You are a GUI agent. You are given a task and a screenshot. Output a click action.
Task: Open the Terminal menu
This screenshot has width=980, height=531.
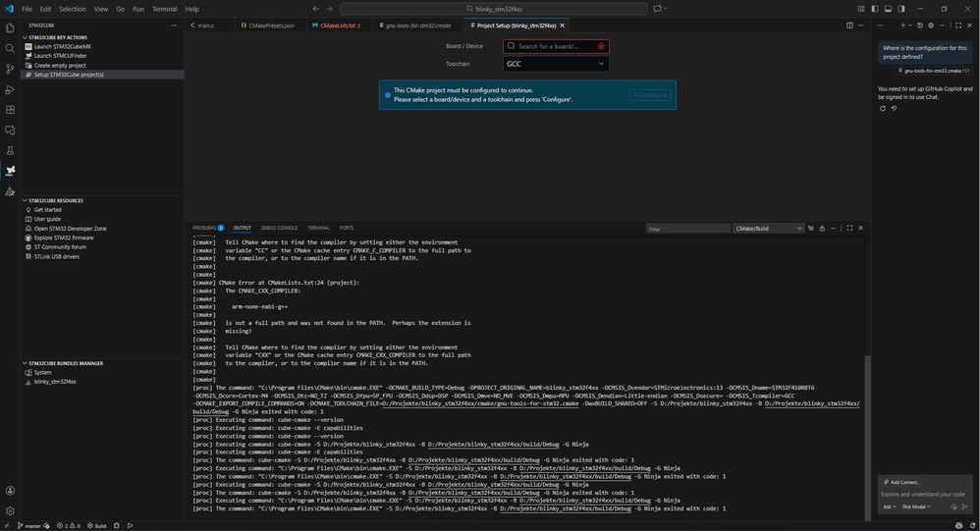(x=164, y=9)
